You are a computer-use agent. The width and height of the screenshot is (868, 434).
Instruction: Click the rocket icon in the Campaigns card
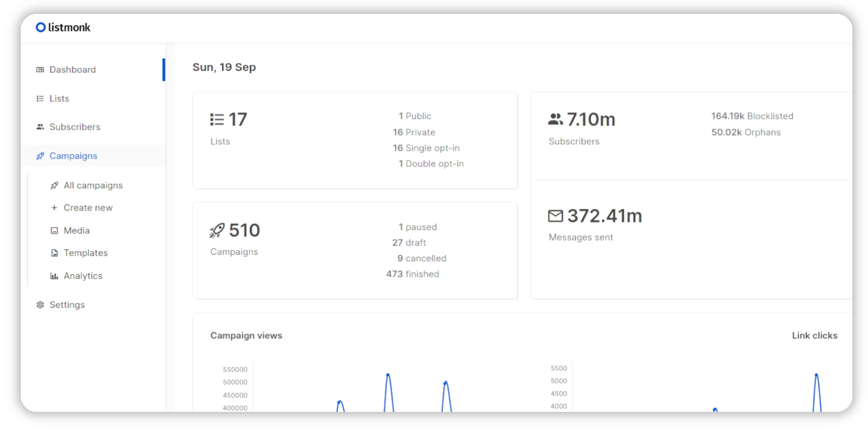217,230
